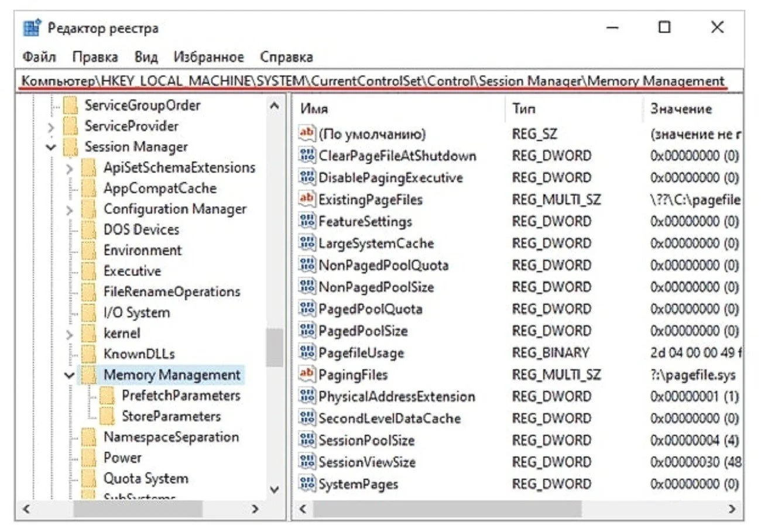Click the PagedPoolSize value icon
Viewport: 761px width, 532px height.
point(307,331)
